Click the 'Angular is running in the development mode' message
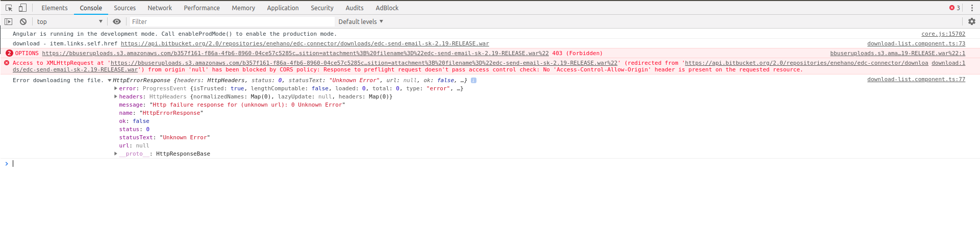Screen dimensions: 980x251 coord(174,34)
